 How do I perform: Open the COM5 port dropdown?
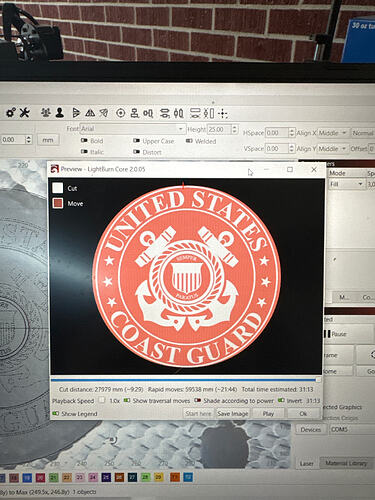click(x=352, y=429)
